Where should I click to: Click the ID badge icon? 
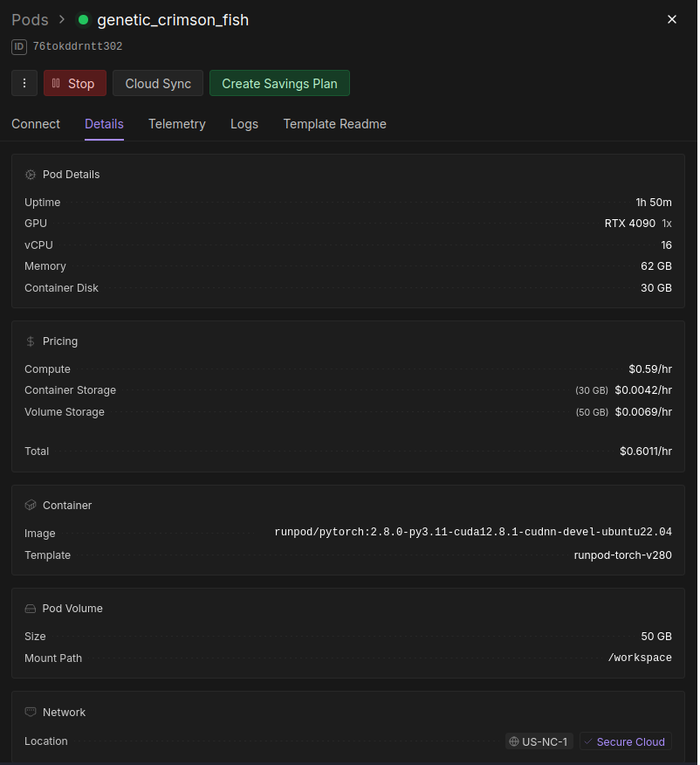click(x=19, y=47)
